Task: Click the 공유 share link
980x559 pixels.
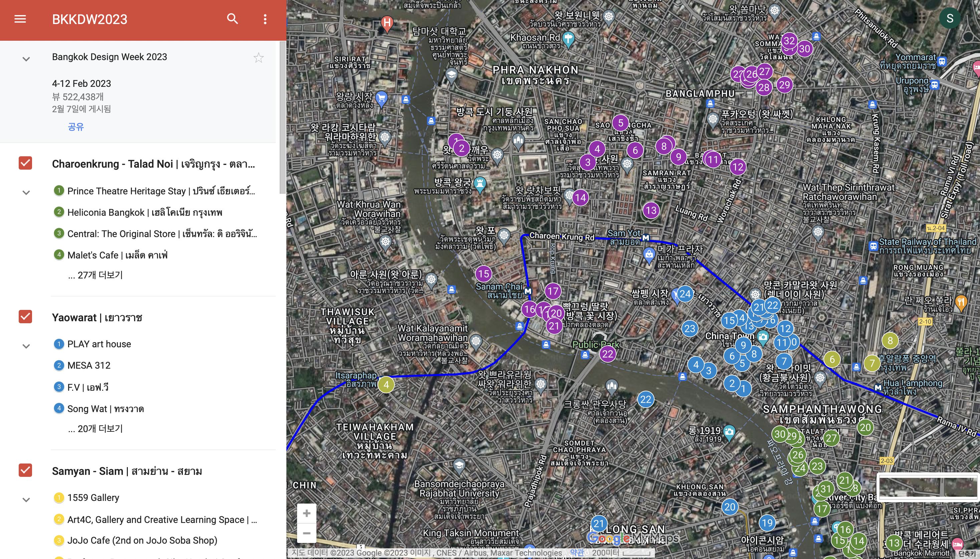Action: [x=75, y=127]
